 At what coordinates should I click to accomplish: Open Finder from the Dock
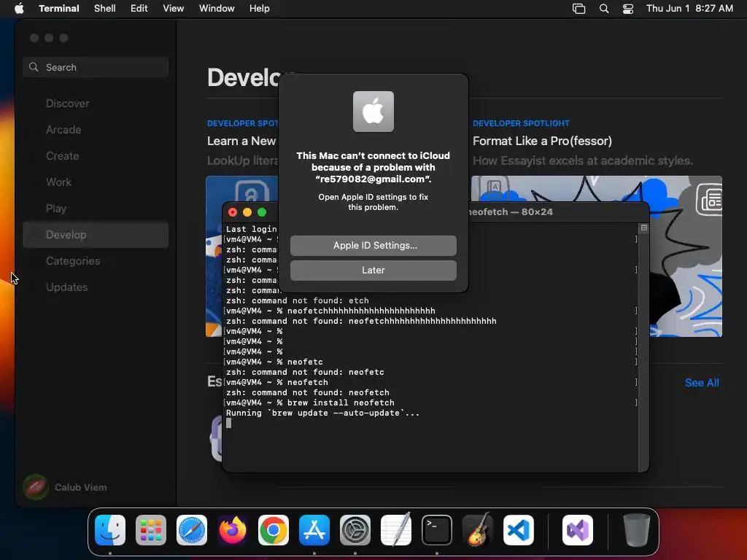[x=110, y=530]
